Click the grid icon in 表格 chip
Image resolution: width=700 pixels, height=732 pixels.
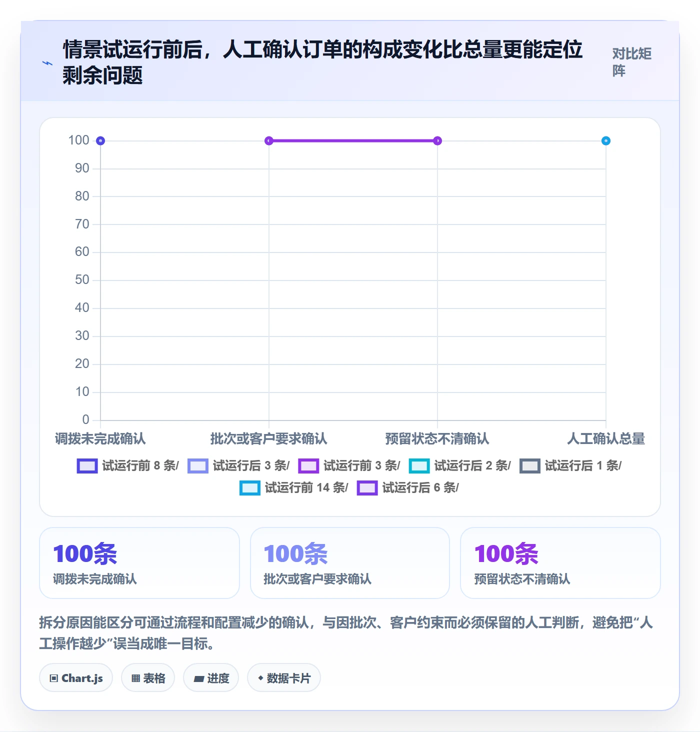coord(135,678)
